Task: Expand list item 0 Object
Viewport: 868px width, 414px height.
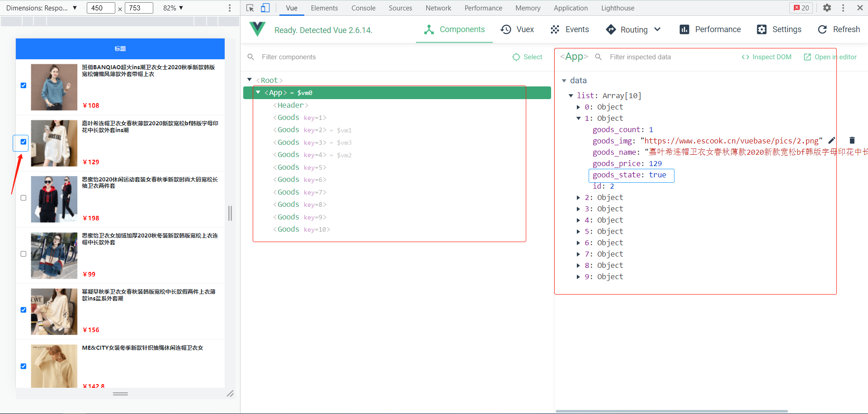Action: point(578,107)
